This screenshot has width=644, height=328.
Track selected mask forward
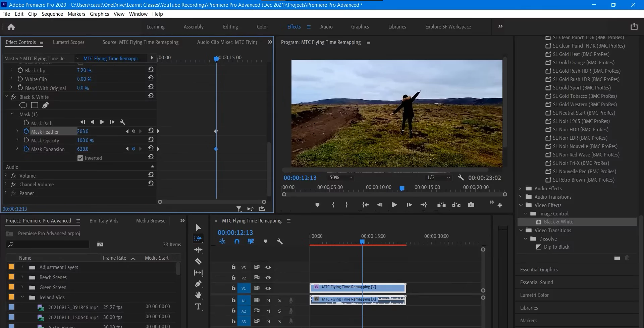(102, 122)
